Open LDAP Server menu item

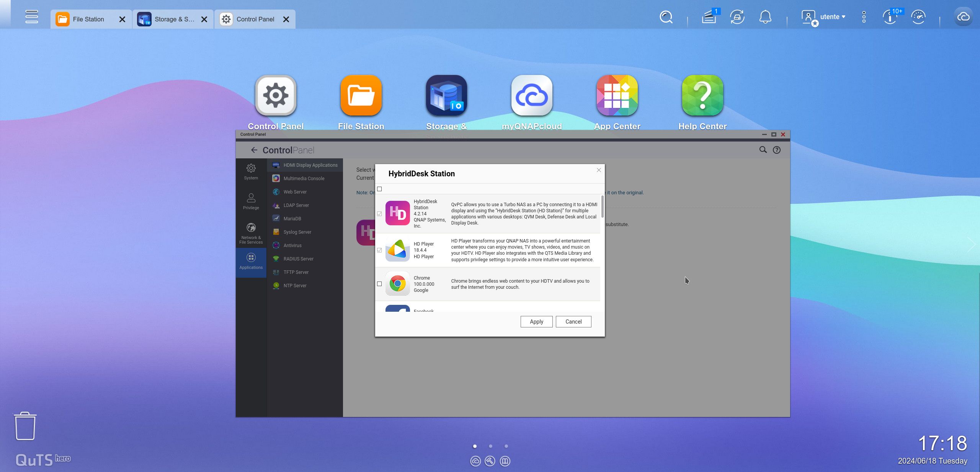(305, 205)
